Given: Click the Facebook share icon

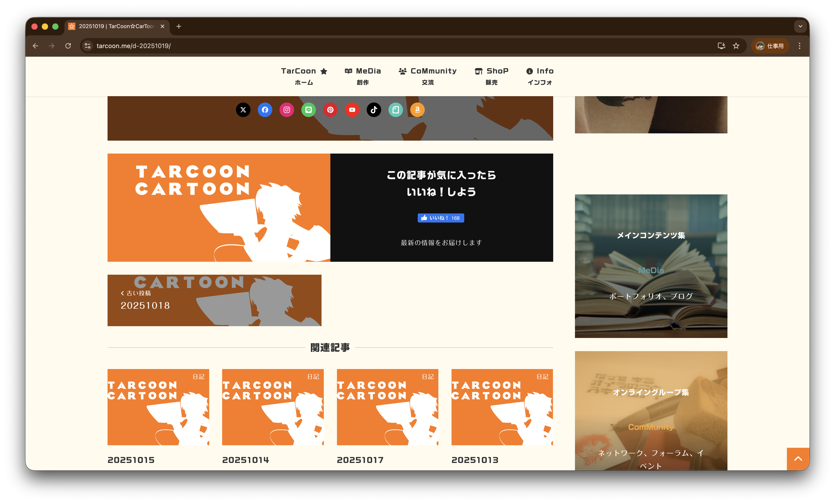Looking at the screenshot, I should (x=265, y=110).
